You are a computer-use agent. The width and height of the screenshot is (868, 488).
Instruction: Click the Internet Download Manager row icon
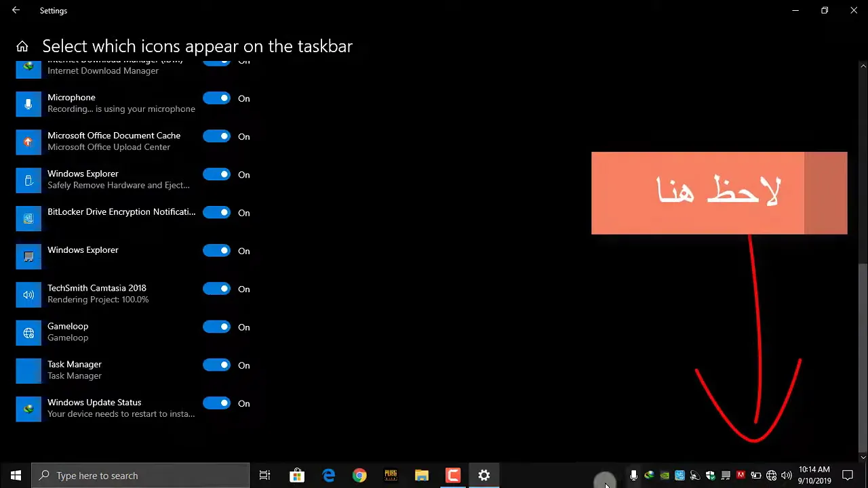(x=28, y=68)
